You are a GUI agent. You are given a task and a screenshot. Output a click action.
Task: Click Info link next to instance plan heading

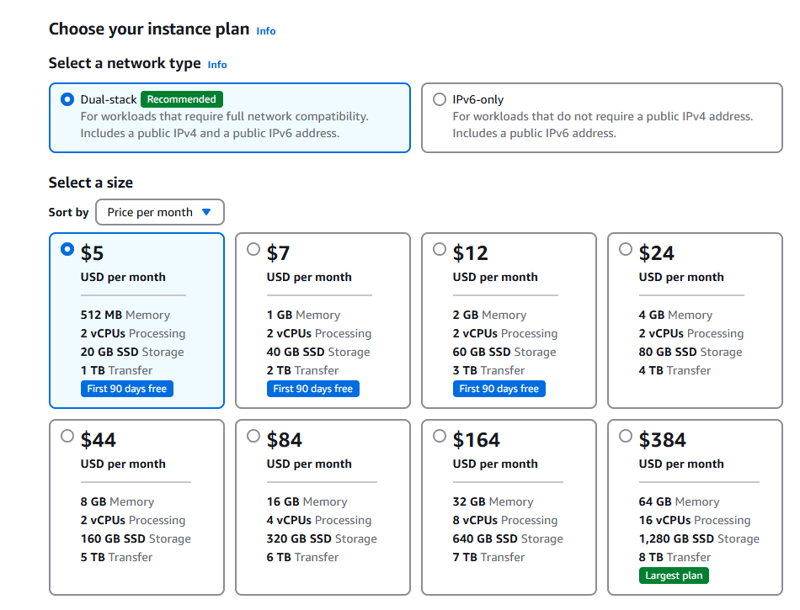tap(266, 31)
